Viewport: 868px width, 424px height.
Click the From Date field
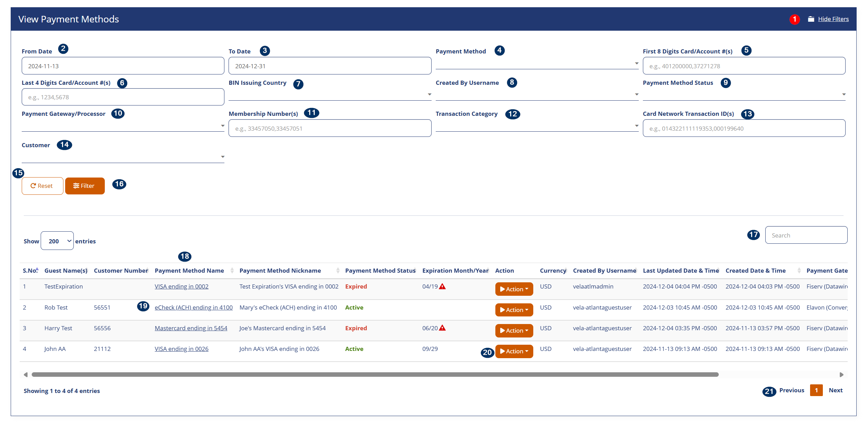click(123, 65)
